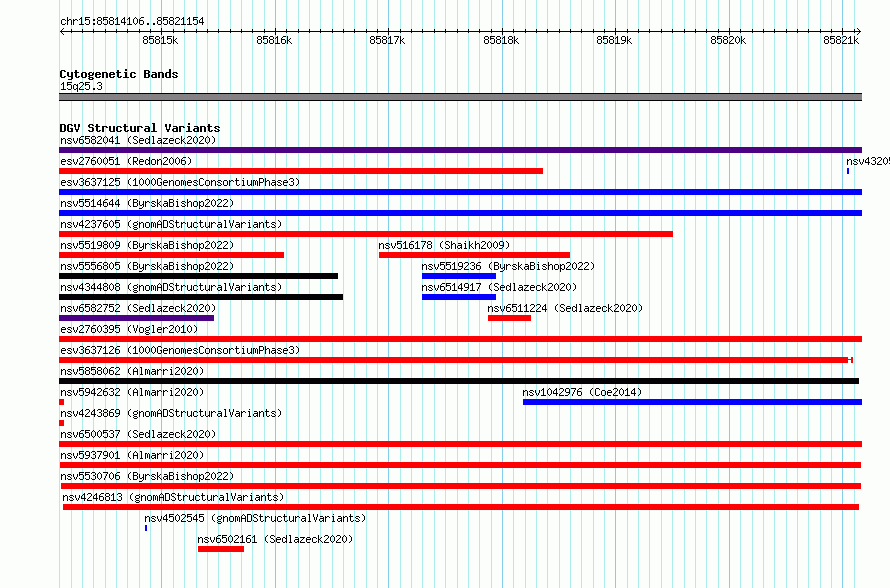Open nsv6511224 (Sedlazeck2020) label
This screenshot has height=588, width=890.
pos(565,308)
